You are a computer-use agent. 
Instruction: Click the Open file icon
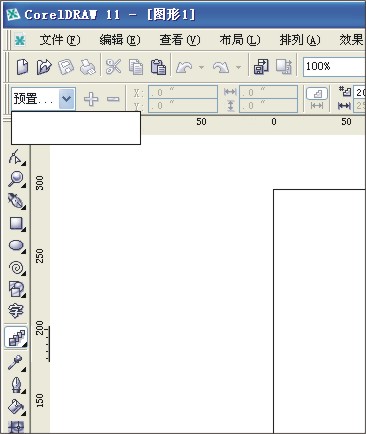coord(44,67)
